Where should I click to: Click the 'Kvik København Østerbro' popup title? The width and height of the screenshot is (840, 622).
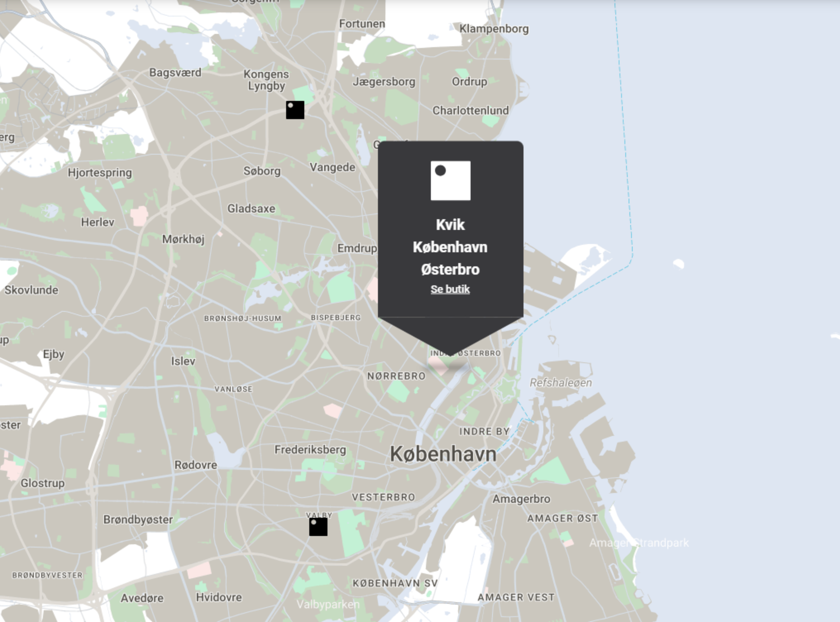point(450,247)
